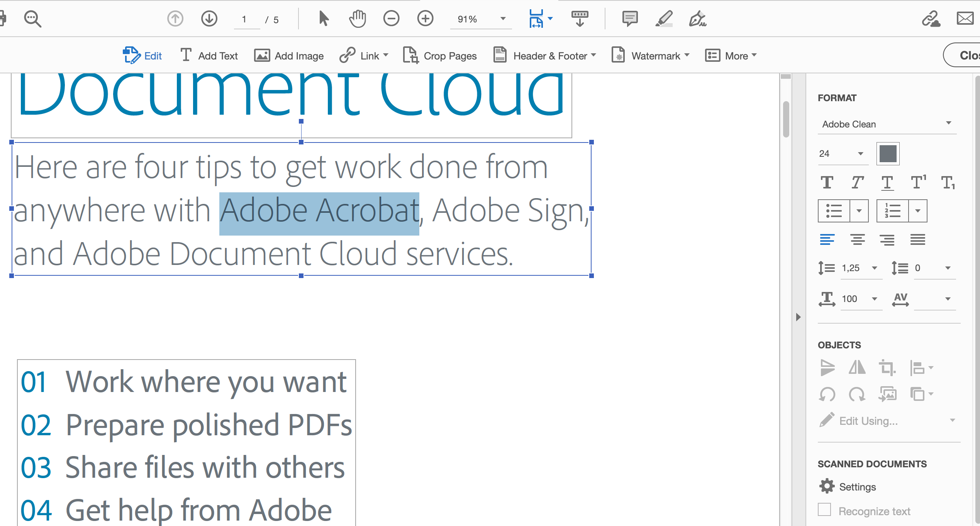980x526 pixels.
Task: Click the line spacing icon
Action: pos(827,268)
